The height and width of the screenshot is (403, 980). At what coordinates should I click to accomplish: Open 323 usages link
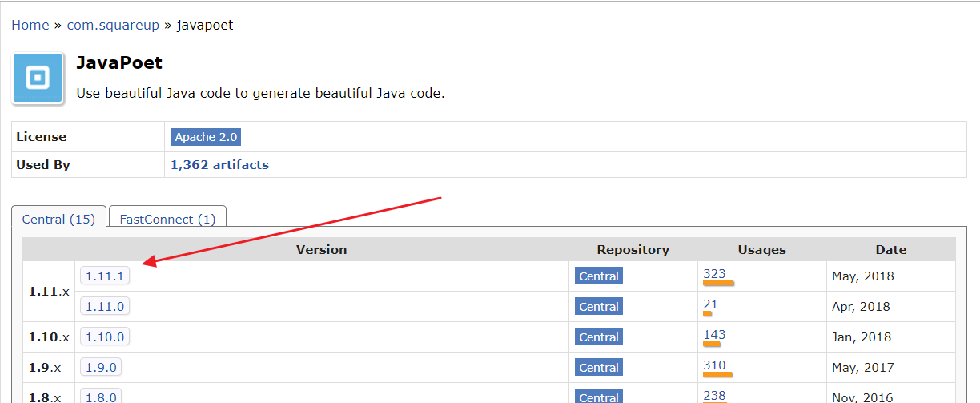714,273
